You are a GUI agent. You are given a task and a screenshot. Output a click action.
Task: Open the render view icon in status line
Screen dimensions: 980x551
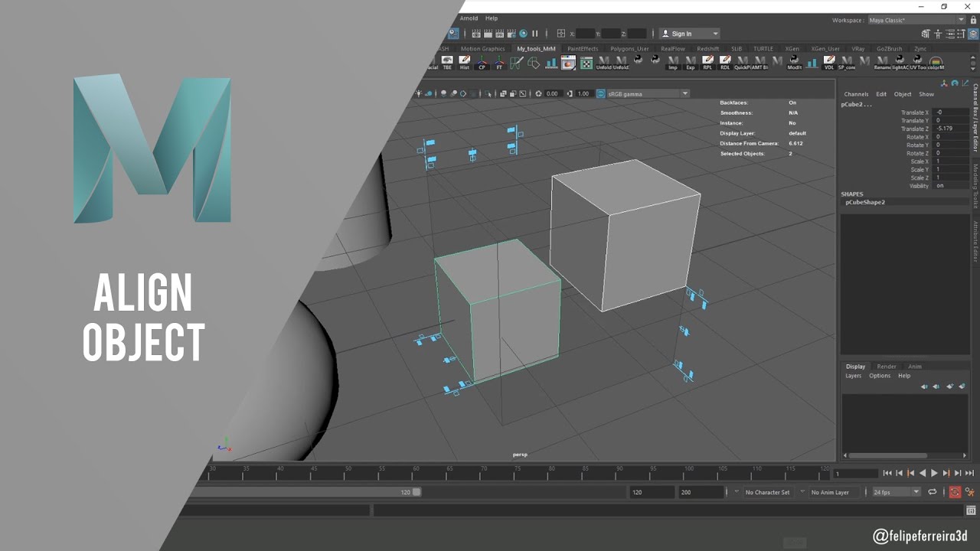[x=476, y=34]
